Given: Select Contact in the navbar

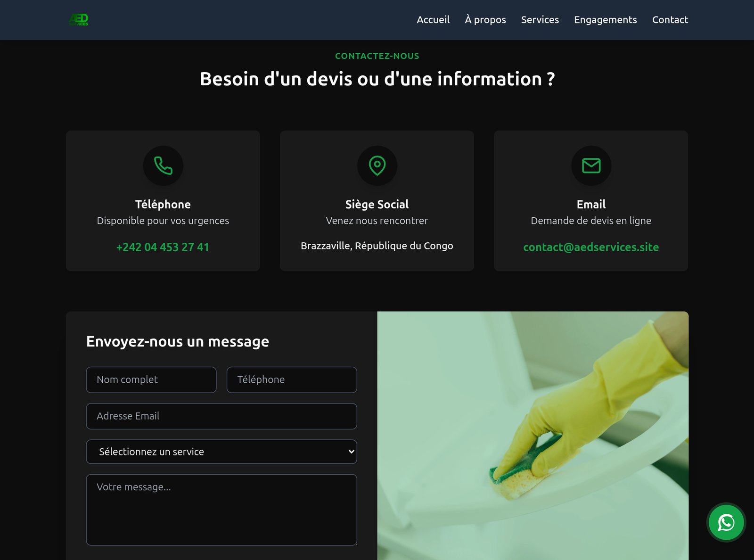Looking at the screenshot, I should pos(670,20).
